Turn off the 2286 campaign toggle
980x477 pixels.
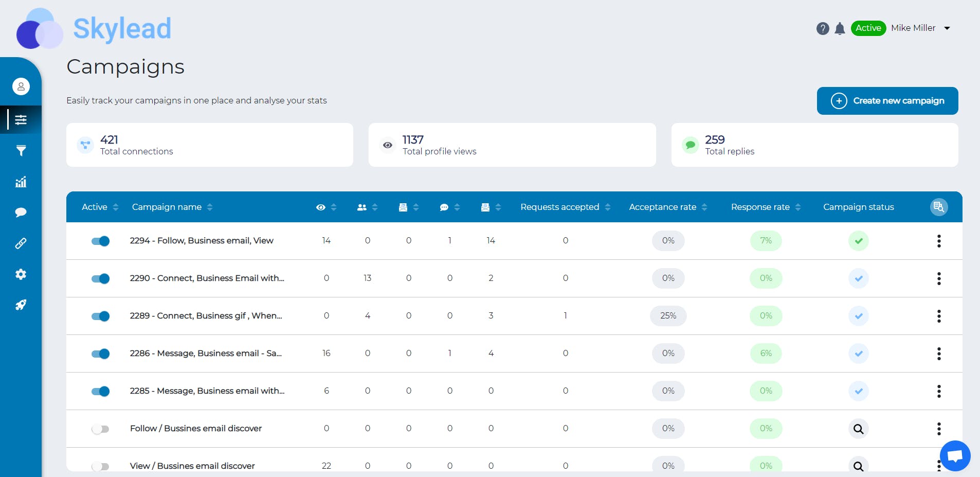(x=100, y=354)
